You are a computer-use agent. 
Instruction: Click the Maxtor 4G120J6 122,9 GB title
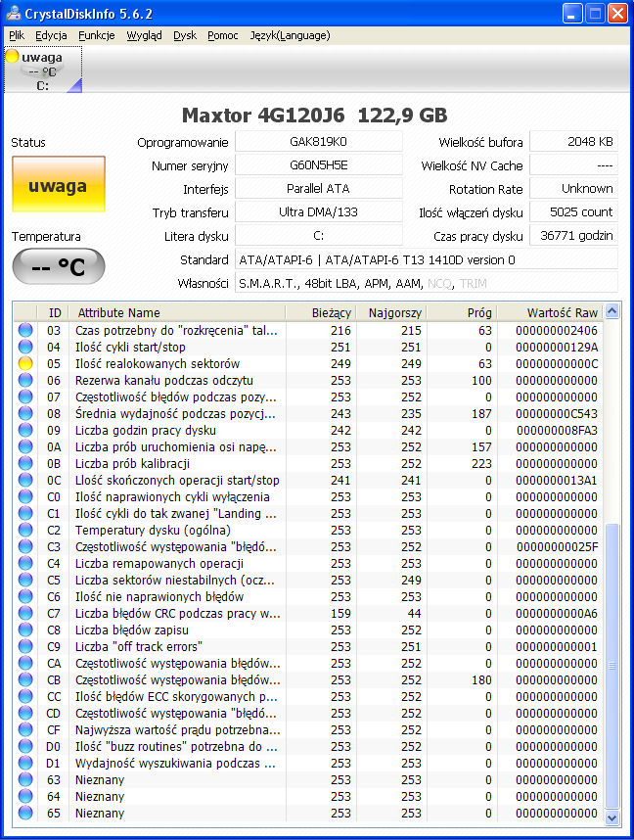pyautogui.click(x=315, y=116)
